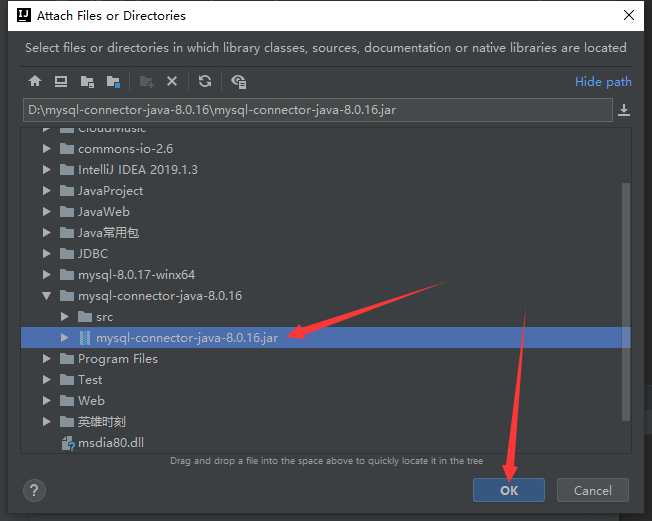Toggle show hidden files and directories icon

coord(239,81)
